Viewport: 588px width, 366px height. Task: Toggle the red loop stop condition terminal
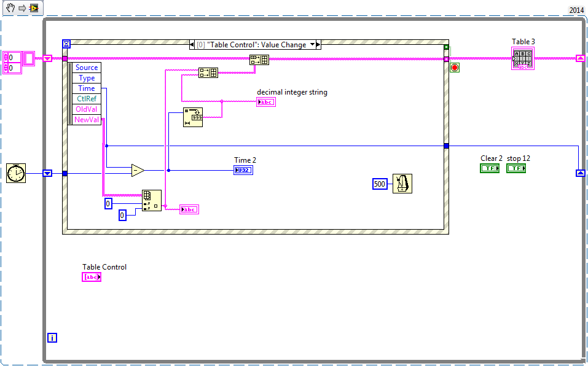[455, 68]
